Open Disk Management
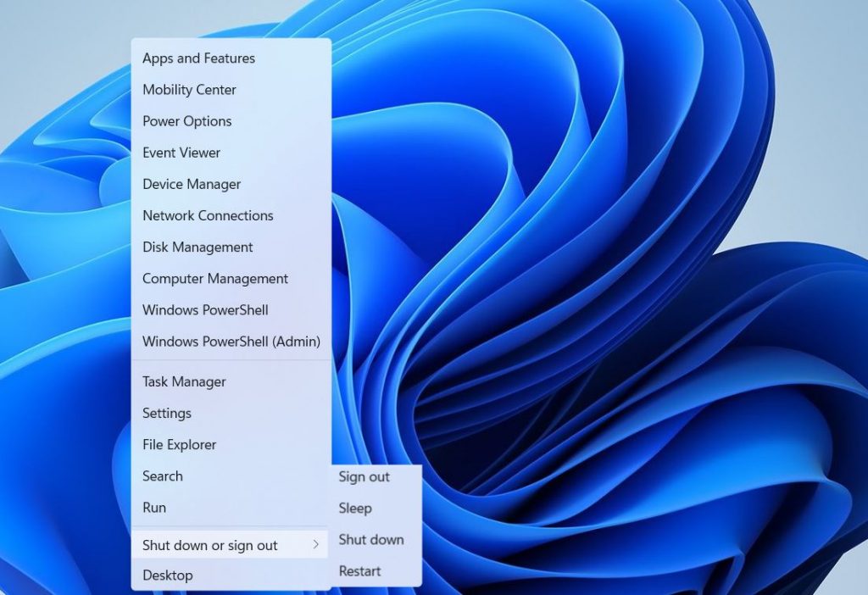The image size is (868, 595). point(197,247)
